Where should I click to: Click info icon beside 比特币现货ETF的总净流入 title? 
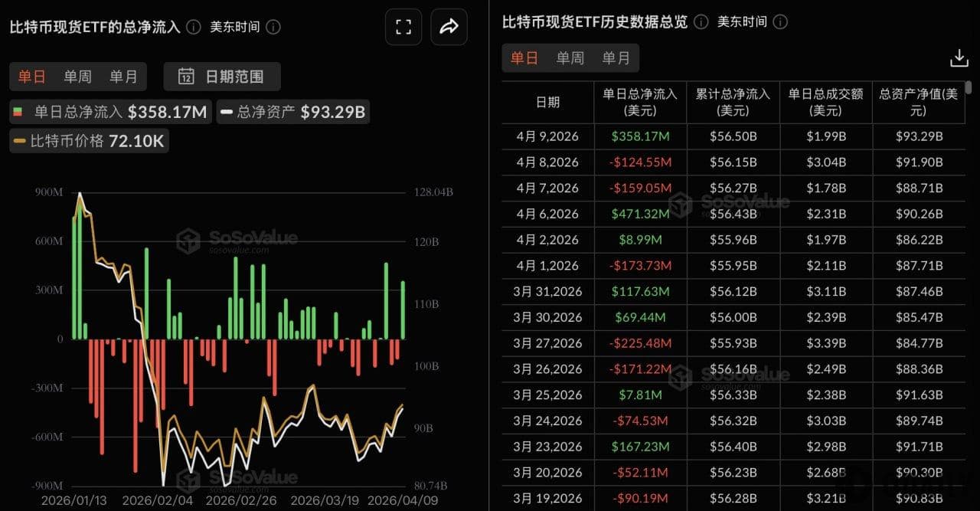coord(194,27)
